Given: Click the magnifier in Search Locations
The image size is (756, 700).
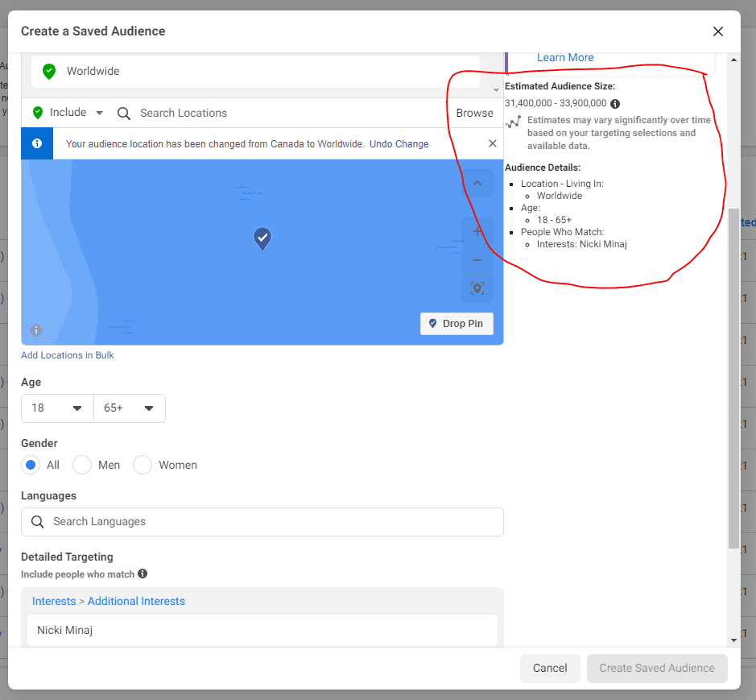Looking at the screenshot, I should [x=123, y=113].
